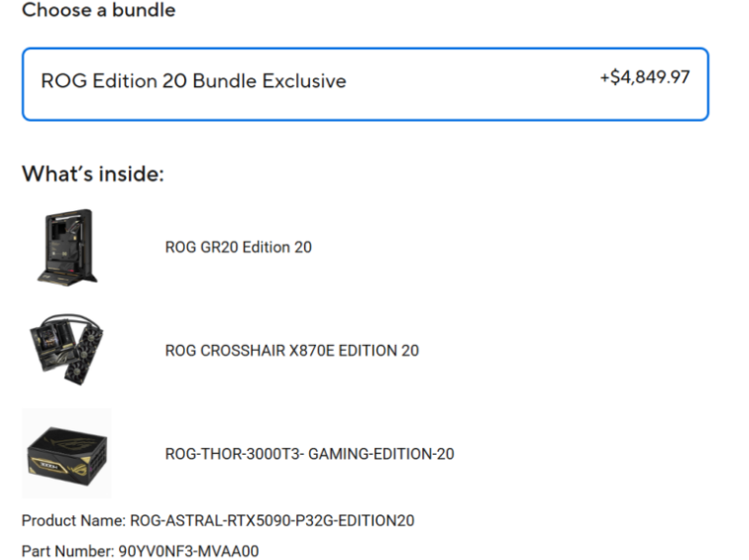Select the ROG Edition 20 Bundle Exclusive card
The width and height of the screenshot is (749, 560).
(x=366, y=84)
